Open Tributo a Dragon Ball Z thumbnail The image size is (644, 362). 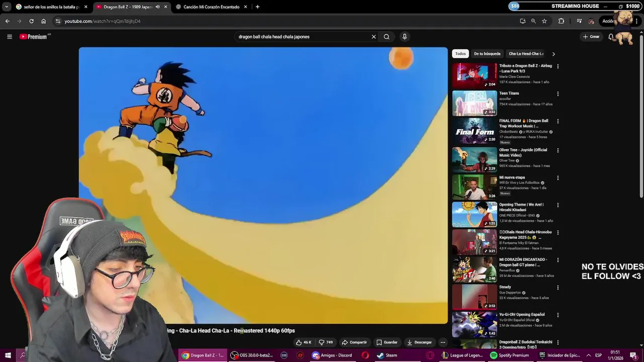474,75
